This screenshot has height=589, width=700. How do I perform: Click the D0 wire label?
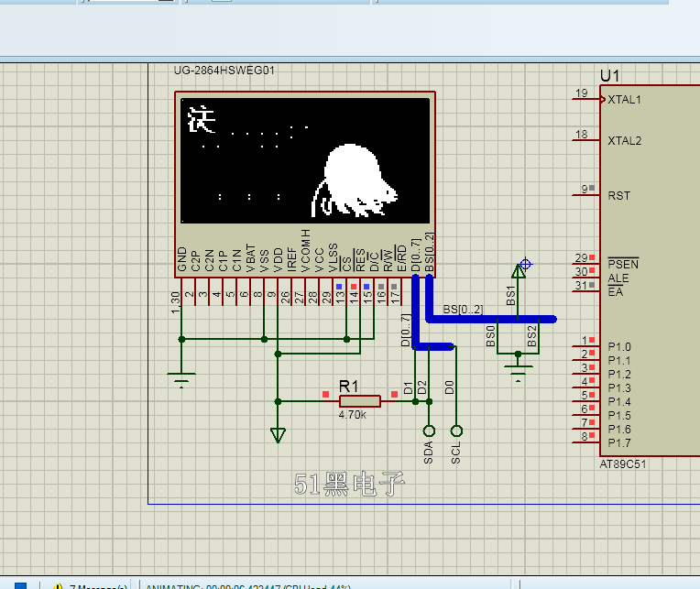(x=449, y=387)
